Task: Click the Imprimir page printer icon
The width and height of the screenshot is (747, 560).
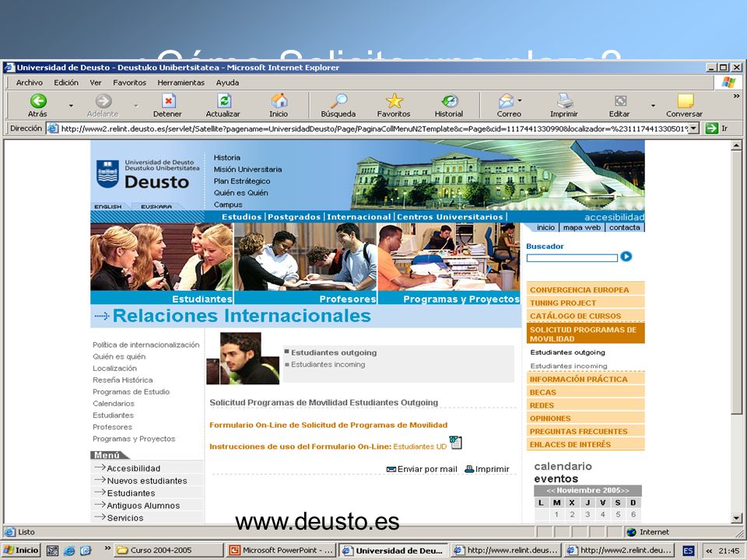Action: [469, 470]
